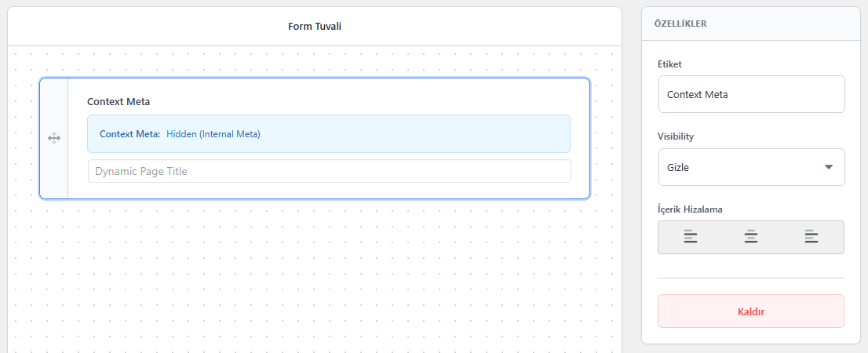The height and width of the screenshot is (353, 868).
Task: Click the ÖZELLİKLER panel header
Action: 680,24
